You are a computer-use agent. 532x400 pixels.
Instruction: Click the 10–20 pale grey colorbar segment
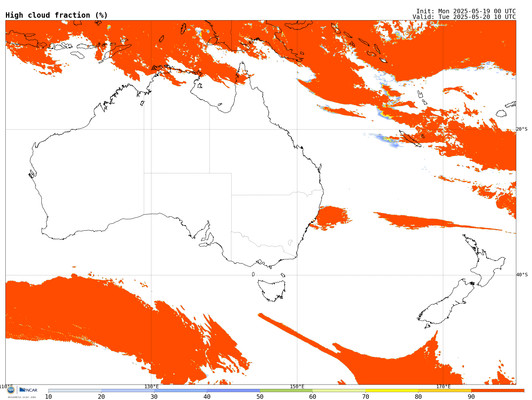(75, 391)
